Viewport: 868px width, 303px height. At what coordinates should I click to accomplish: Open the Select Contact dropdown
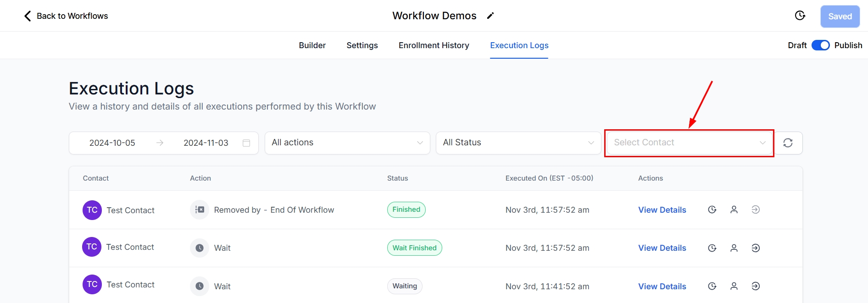[689, 143]
